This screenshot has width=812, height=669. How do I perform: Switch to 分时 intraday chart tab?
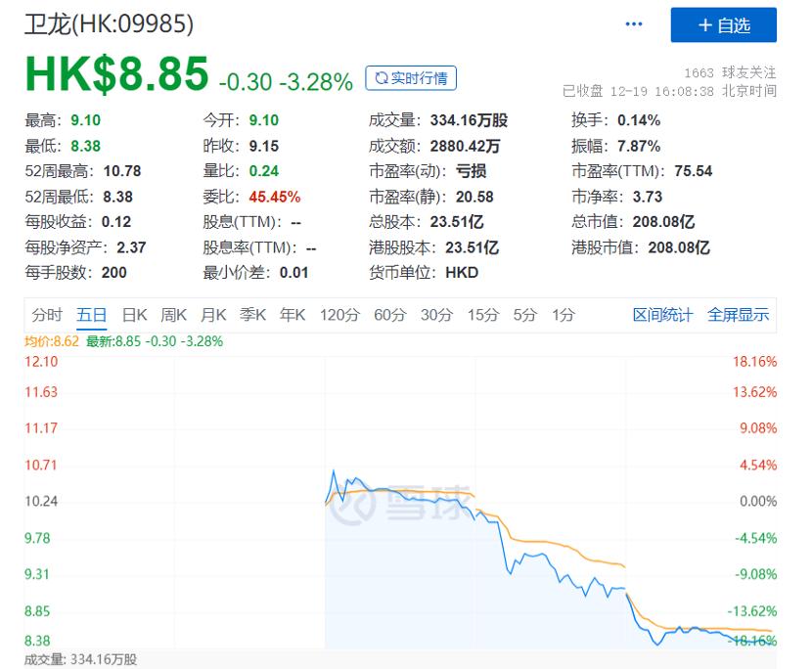tap(46, 315)
